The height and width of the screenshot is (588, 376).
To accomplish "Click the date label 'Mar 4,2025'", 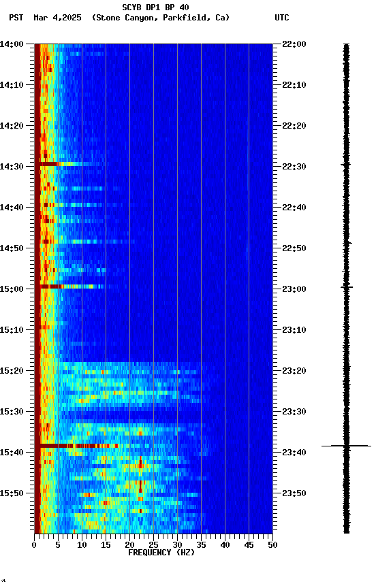I will pyautogui.click(x=57, y=18).
